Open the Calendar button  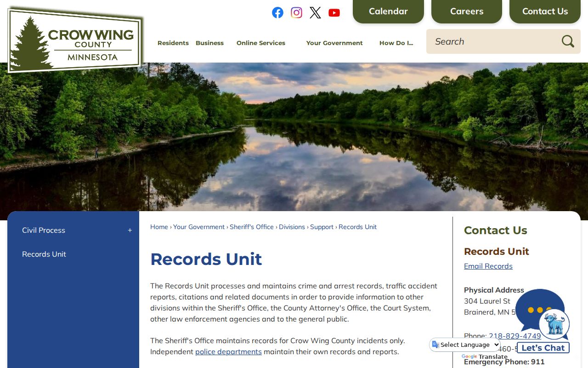pyautogui.click(x=388, y=11)
